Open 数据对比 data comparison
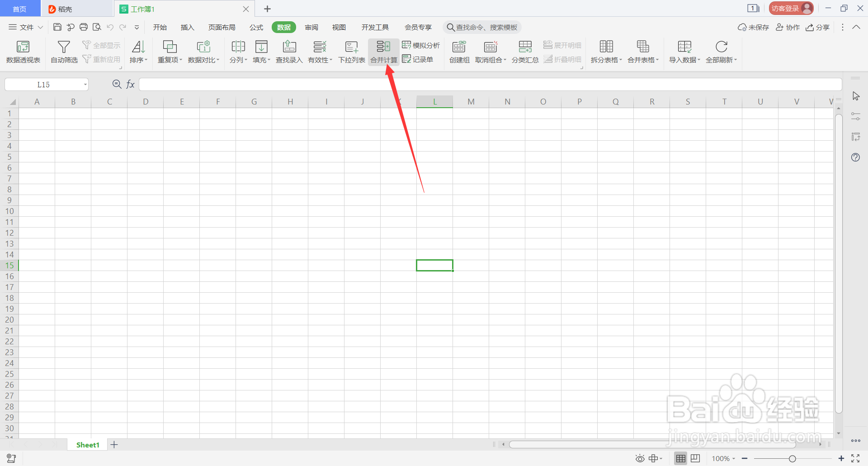The width and height of the screenshot is (868, 466). [x=203, y=52]
